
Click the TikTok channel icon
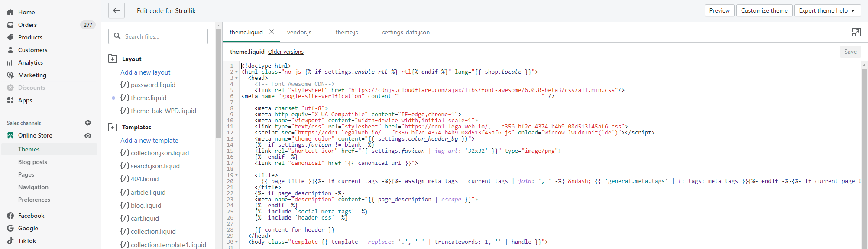tap(10, 241)
